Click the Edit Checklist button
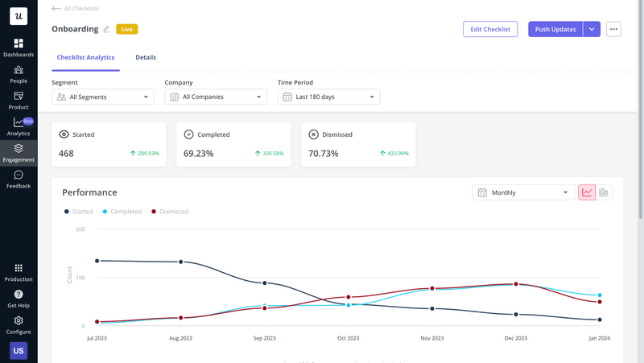The height and width of the screenshot is (363, 644). point(489,30)
